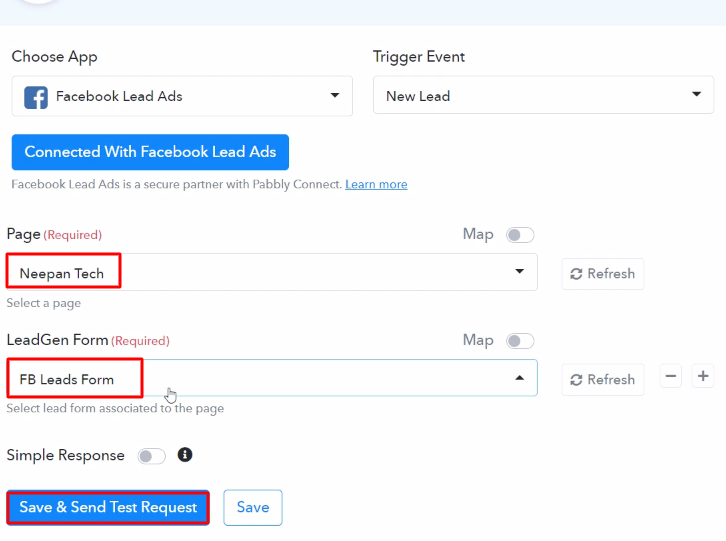Click the Page (Required) label
The width and height of the screenshot is (726, 541).
54,234
